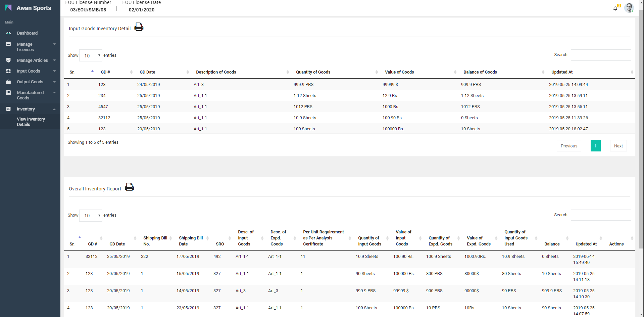644x317 pixels.
Task: Sort by Balance of Goods column
Action: point(502,72)
